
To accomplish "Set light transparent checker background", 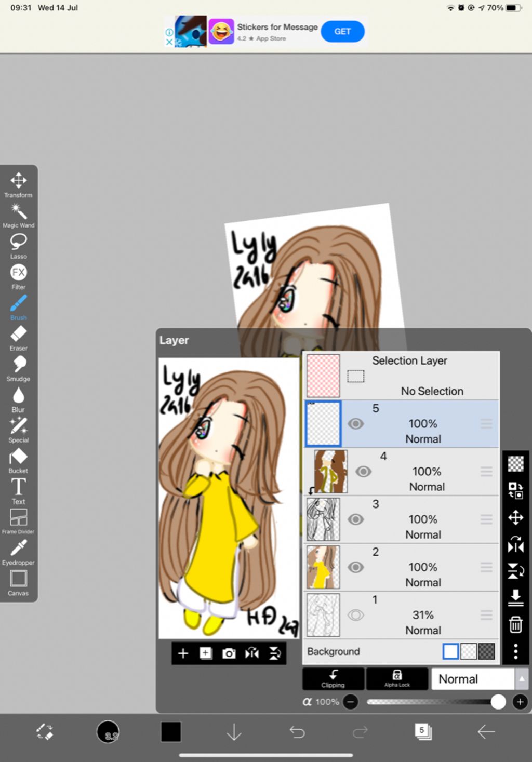I will click(469, 651).
